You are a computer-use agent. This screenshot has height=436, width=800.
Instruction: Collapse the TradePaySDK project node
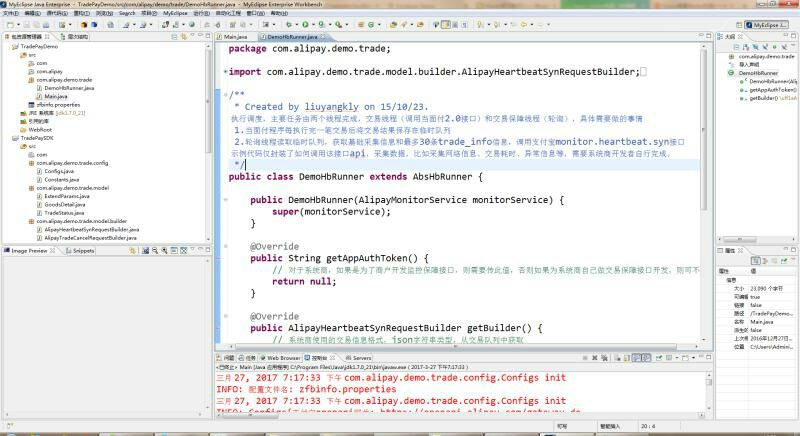pos(7,137)
